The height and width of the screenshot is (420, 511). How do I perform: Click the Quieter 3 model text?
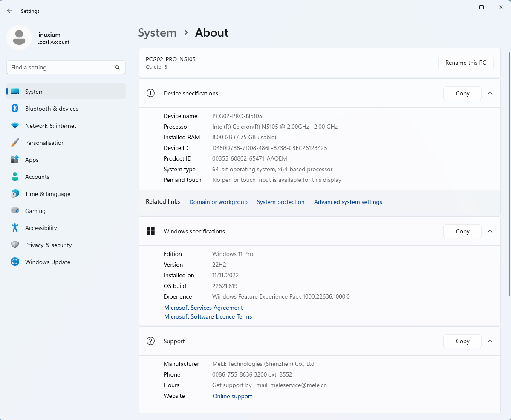tap(156, 67)
